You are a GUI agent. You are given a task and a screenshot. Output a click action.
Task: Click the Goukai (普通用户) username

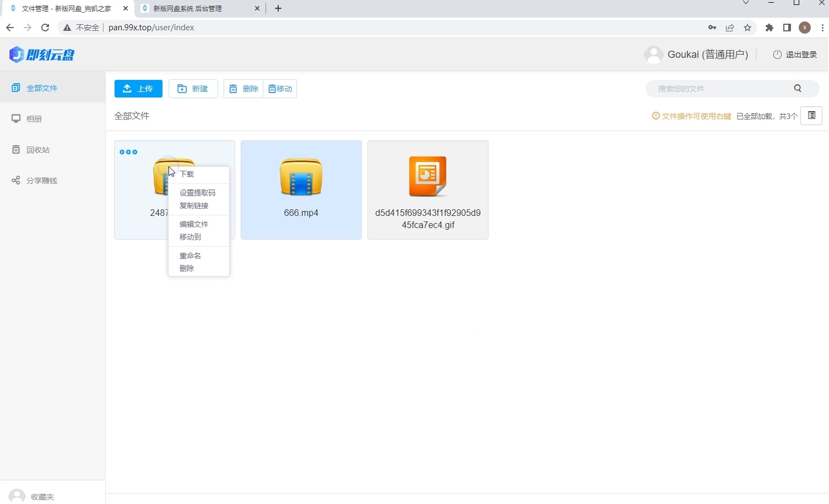[x=708, y=55]
